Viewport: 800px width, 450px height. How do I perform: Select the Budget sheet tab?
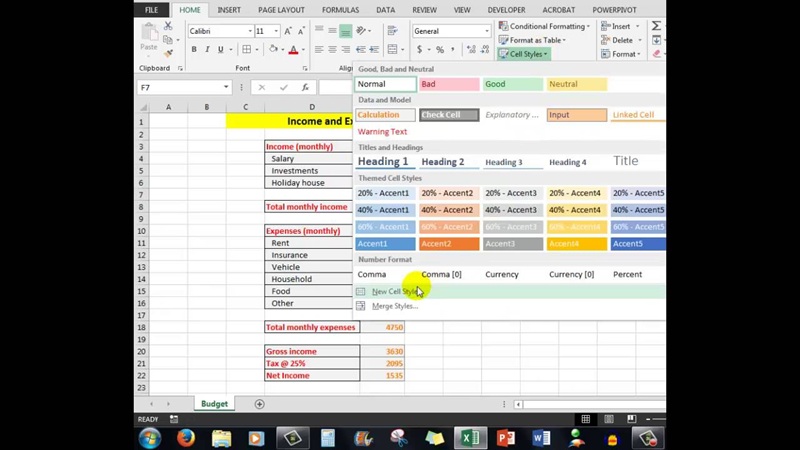(214, 404)
